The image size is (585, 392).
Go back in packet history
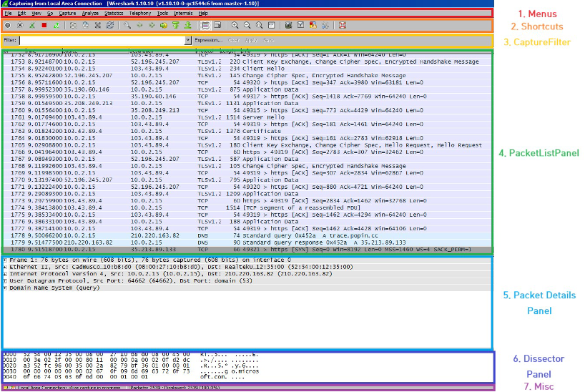pos(139,25)
